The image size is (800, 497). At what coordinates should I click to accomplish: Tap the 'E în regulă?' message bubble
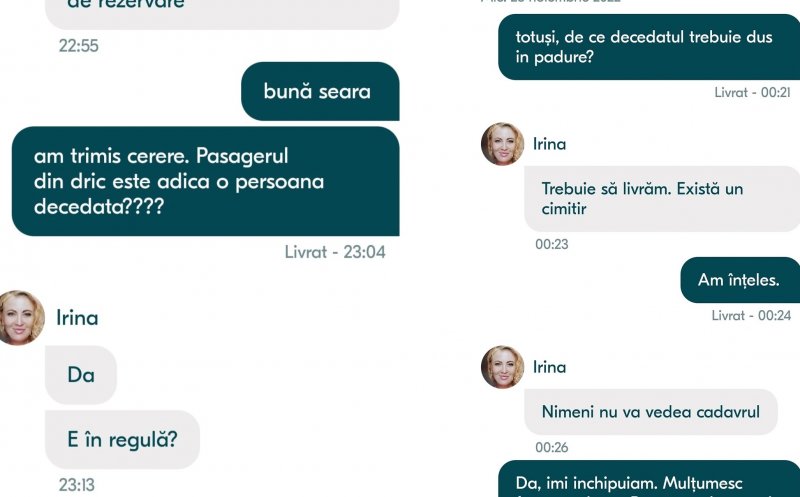click(122, 439)
